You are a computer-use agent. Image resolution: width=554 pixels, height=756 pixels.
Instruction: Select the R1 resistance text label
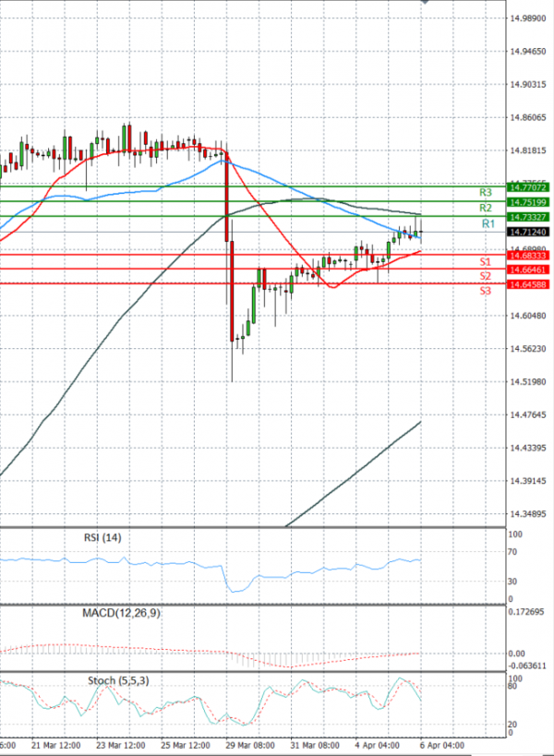(488, 223)
